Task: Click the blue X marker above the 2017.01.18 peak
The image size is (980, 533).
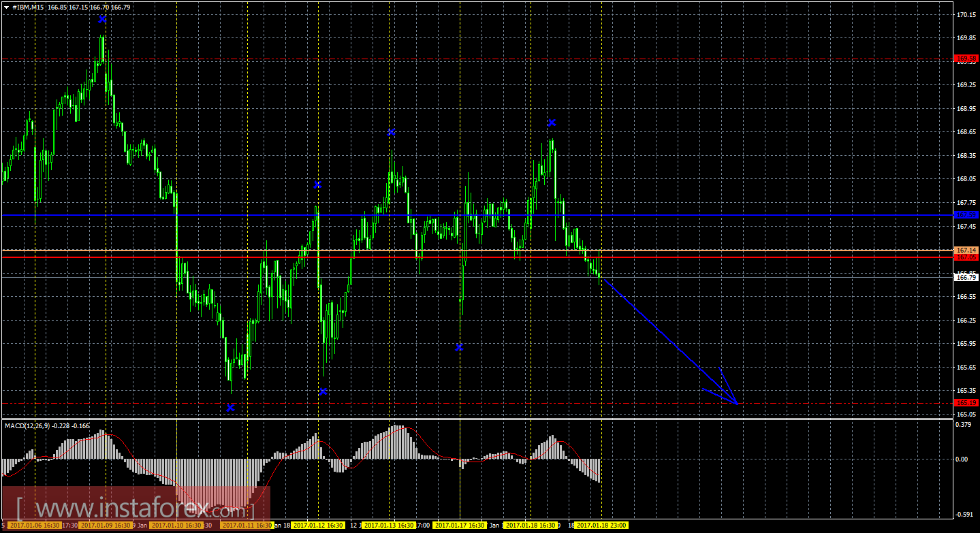Action: 552,123
